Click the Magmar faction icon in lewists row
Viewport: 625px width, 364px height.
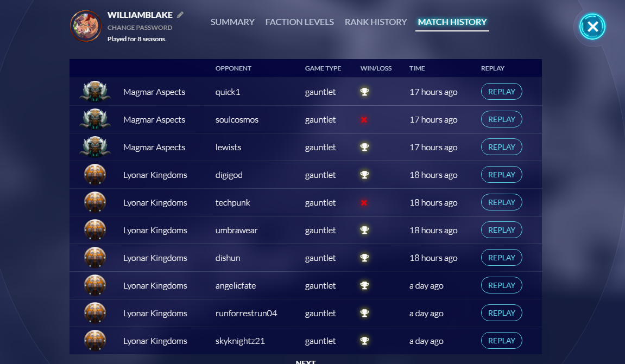click(95, 147)
